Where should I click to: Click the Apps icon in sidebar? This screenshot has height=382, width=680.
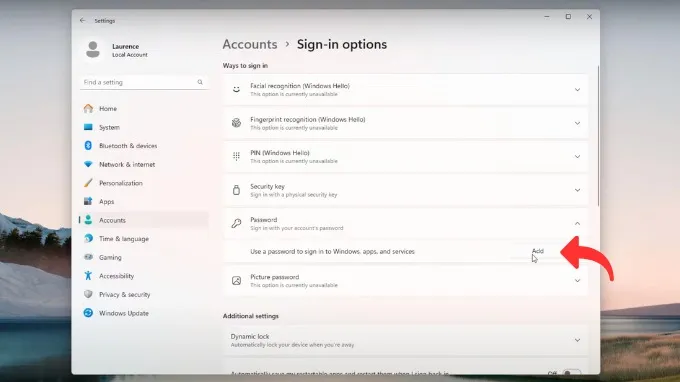[88, 201]
